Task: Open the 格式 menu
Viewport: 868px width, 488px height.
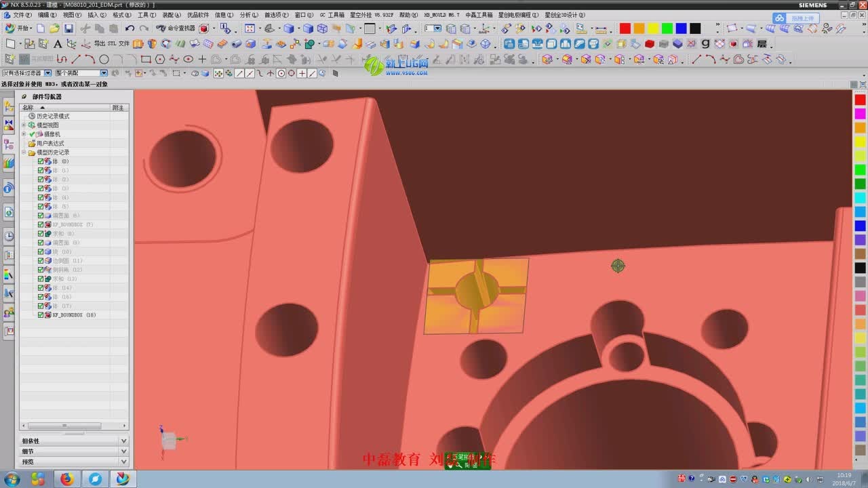Action: coord(122,14)
